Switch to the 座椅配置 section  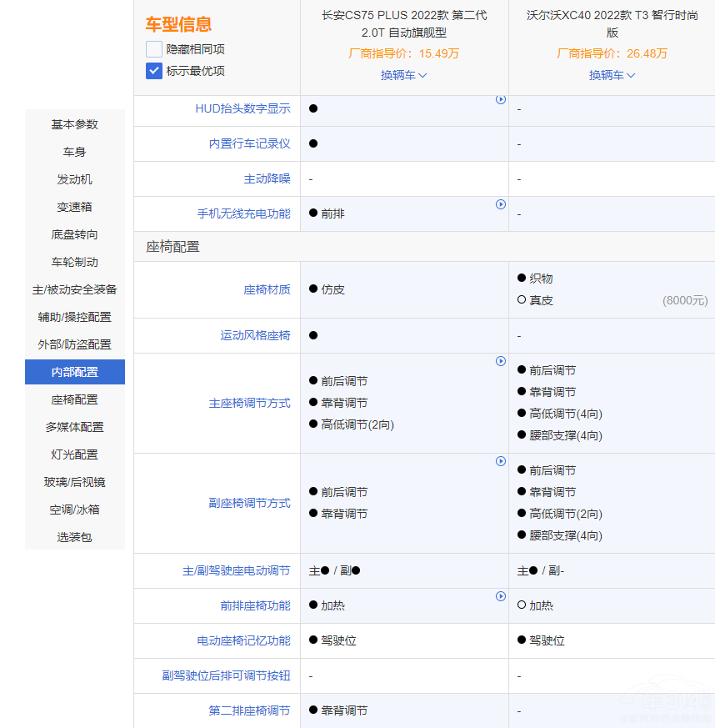click(x=75, y=399)
